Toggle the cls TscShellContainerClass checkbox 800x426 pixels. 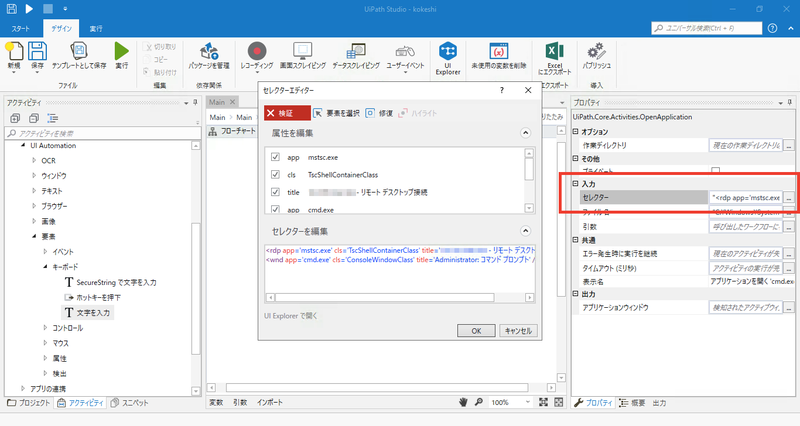[x=276, y=174]
